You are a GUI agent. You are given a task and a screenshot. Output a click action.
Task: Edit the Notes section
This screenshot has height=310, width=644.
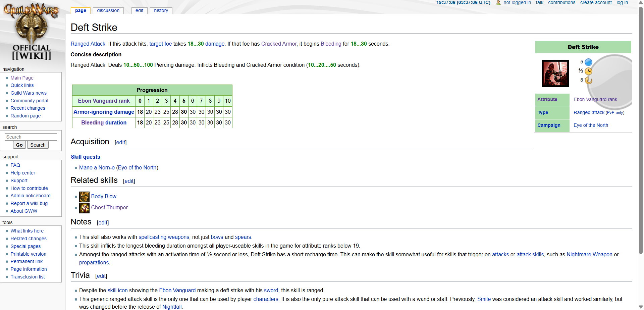[x=103, y=222]
